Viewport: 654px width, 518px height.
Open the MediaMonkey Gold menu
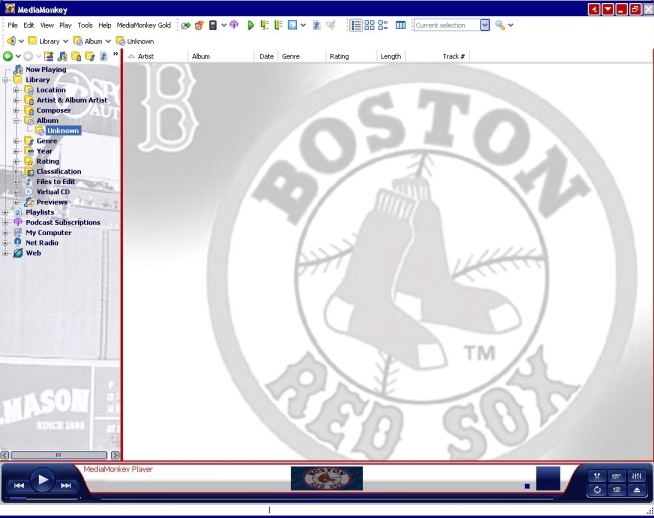point(143,25)
